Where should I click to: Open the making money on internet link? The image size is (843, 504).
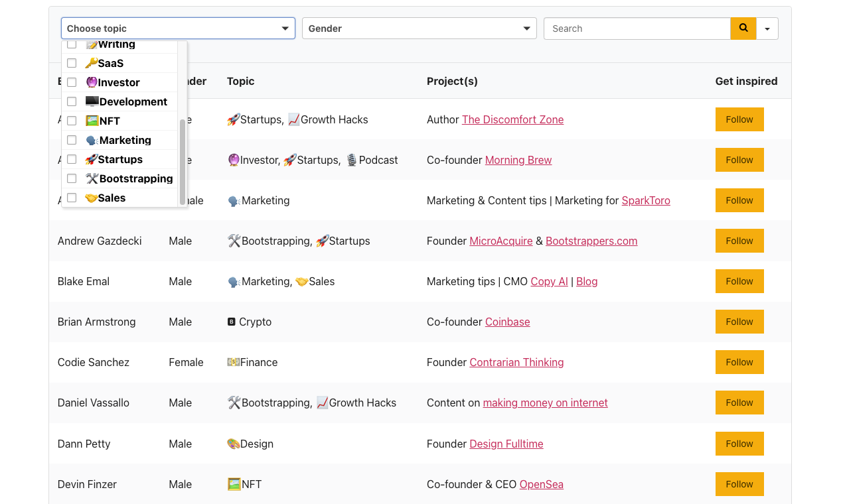[546, 403]
